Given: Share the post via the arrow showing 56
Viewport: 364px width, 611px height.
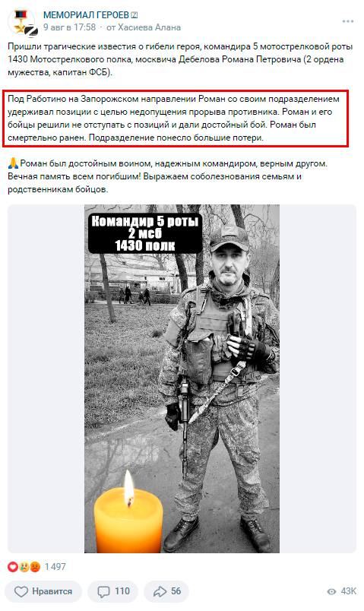Looking at the screenshot, I should point(166,591).
